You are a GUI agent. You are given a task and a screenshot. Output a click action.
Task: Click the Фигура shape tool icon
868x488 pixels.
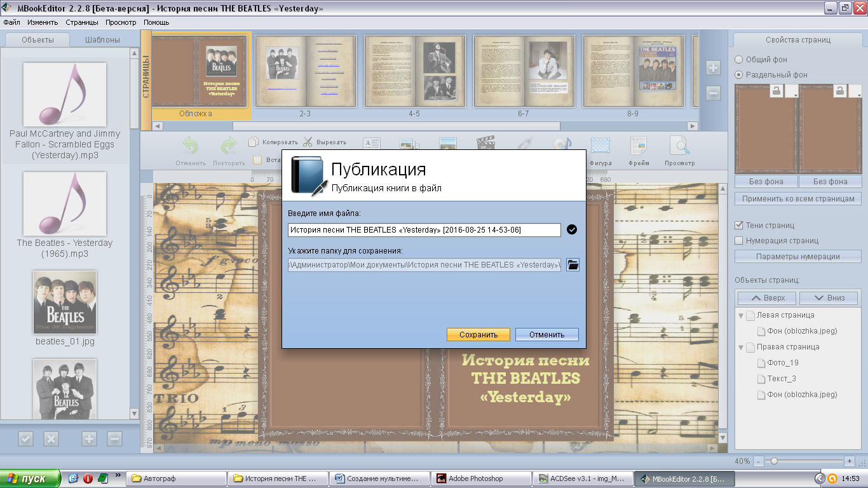click(600, 146)
